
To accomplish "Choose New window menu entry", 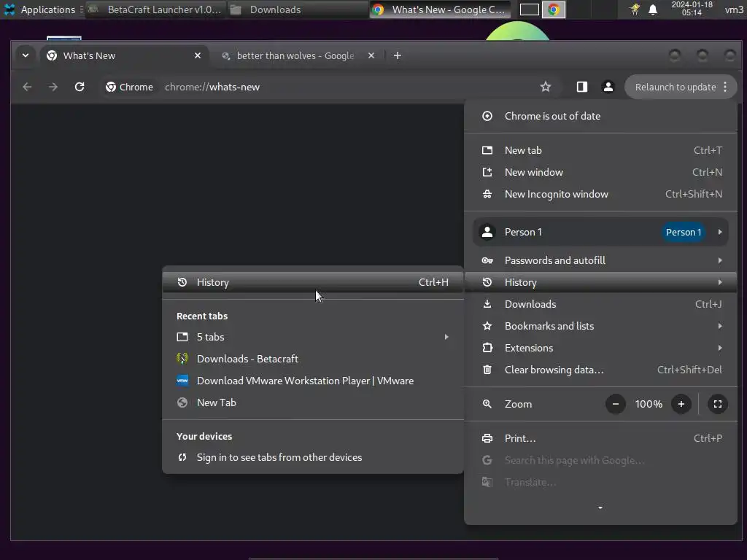I will 601,172.
